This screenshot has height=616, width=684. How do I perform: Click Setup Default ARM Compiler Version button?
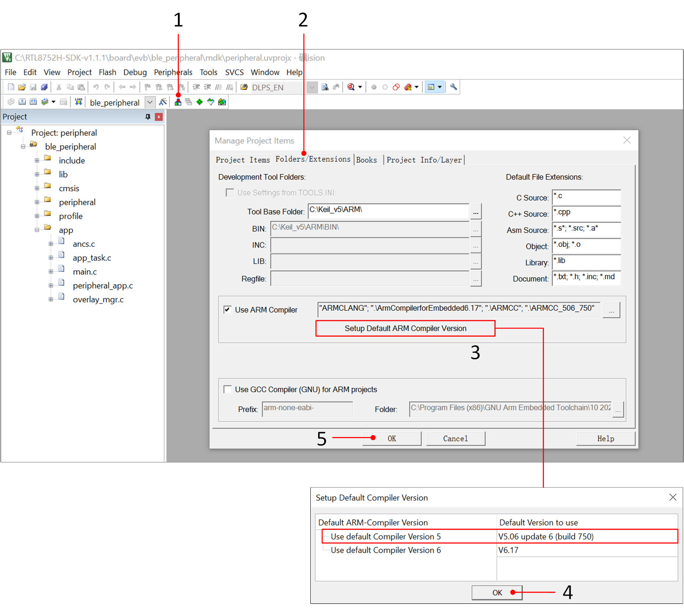pos(405,328)
